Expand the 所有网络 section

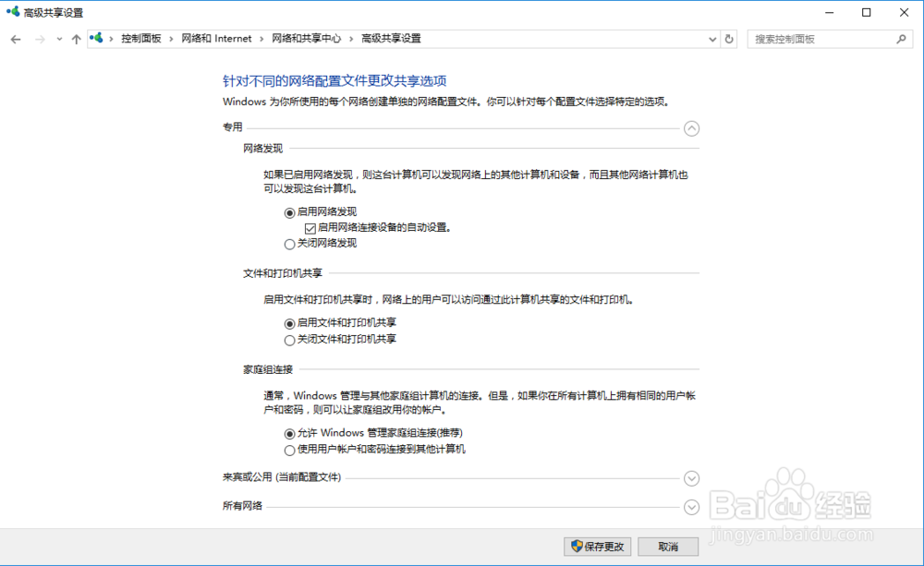[x=691, y=507]
